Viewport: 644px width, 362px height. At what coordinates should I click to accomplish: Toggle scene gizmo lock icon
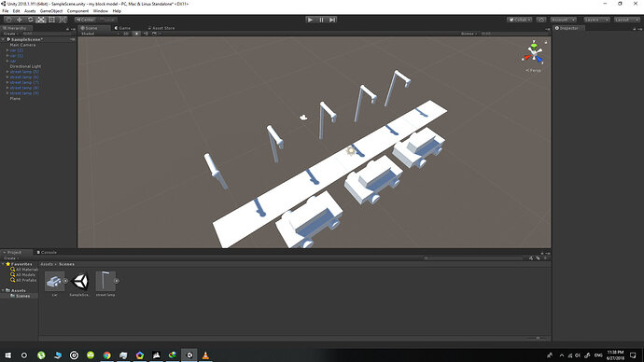[x=545, y=42]
